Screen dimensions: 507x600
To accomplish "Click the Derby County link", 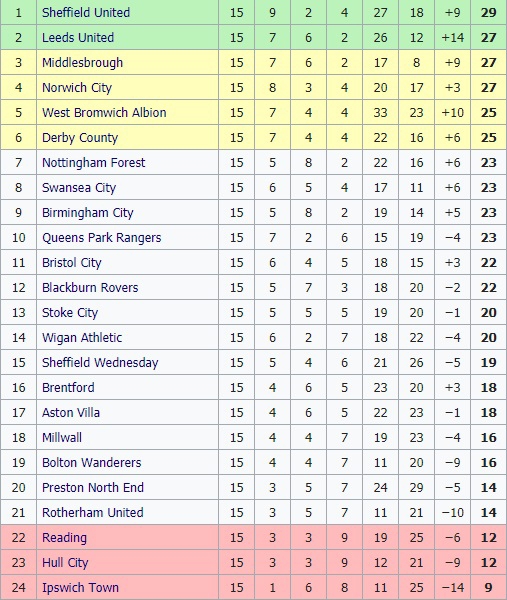I will [x=80, y=137].
